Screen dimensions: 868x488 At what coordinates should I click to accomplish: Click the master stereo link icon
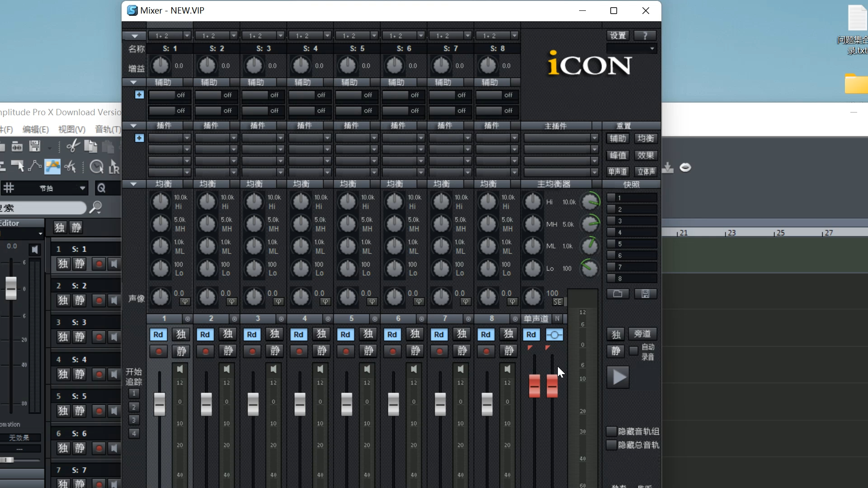(555, 335)
